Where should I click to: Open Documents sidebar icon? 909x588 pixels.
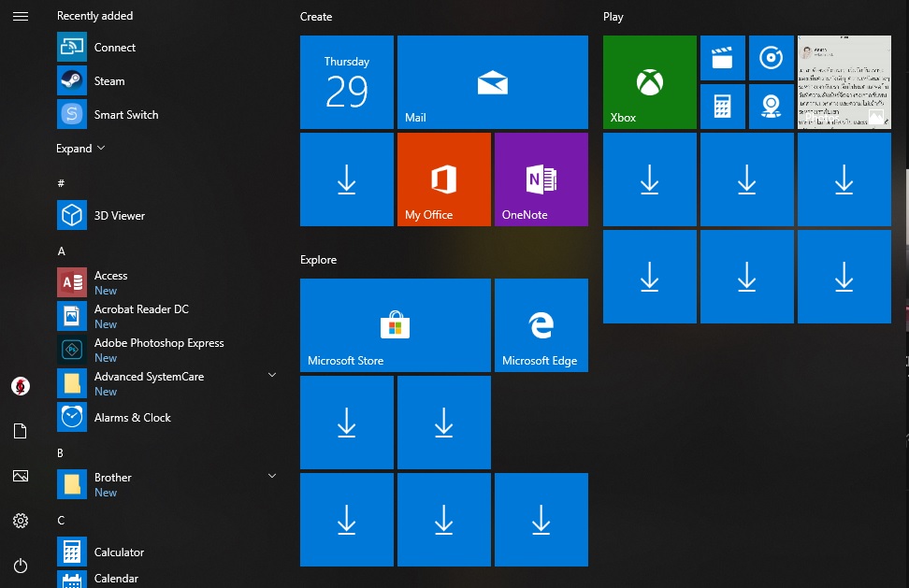click(x=21, y=431)
